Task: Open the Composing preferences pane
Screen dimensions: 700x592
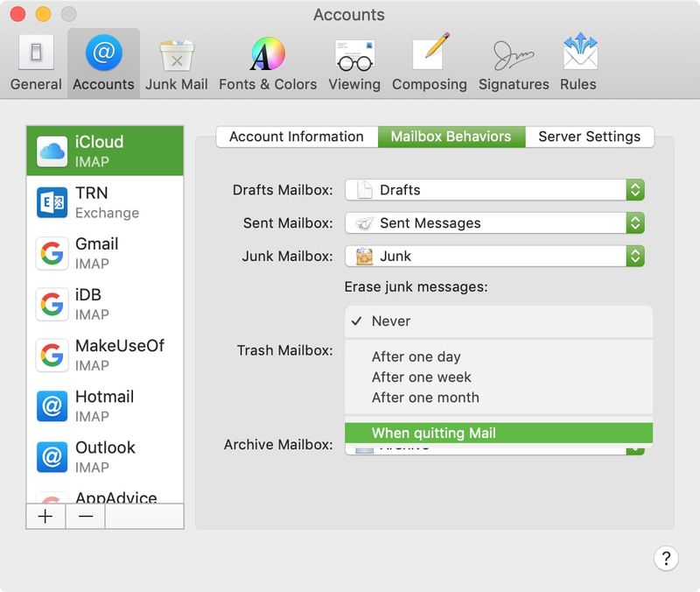Action: (x=430, y=62)
